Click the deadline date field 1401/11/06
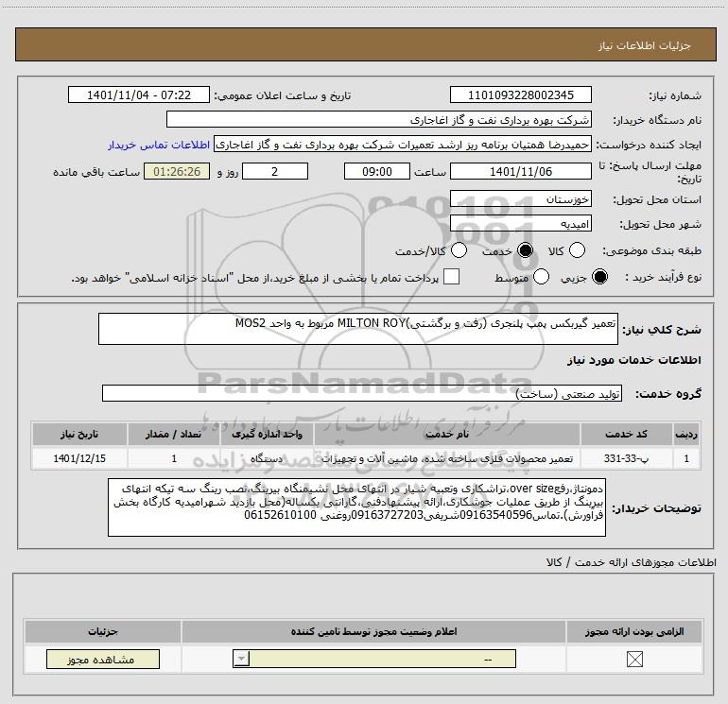This screenshot has height=704, width=728. click(520, 171)
